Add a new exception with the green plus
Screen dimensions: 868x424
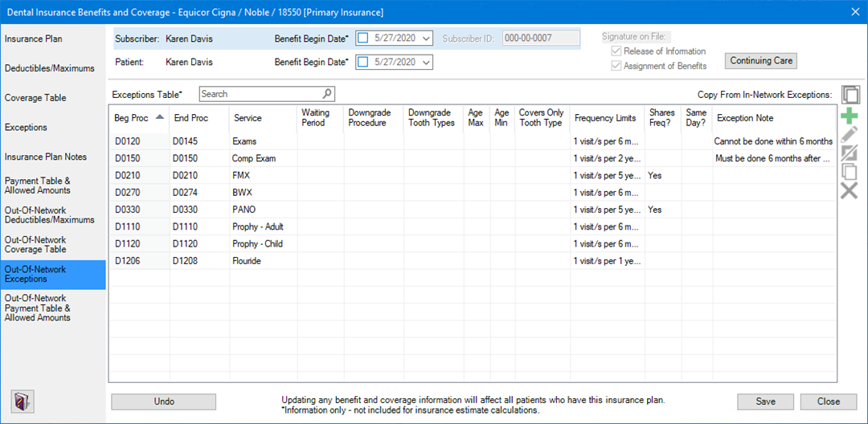(849, 116)
